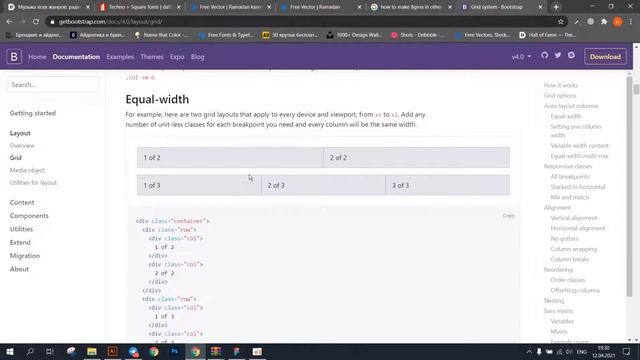The width and height of the screenshot is (640, 360).
Task: Focus the docs Search field
Action: [53, 85]
